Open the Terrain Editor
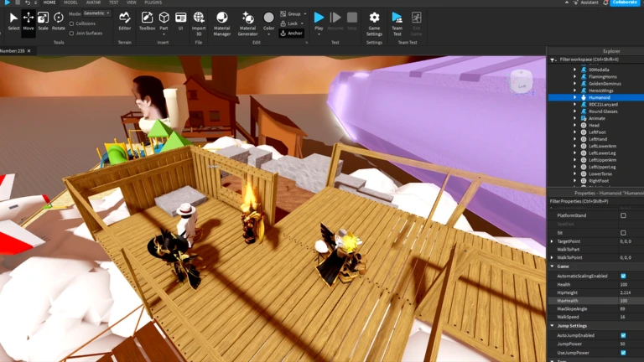This screenshot has height=362, width=644. (x=124, y=21)
